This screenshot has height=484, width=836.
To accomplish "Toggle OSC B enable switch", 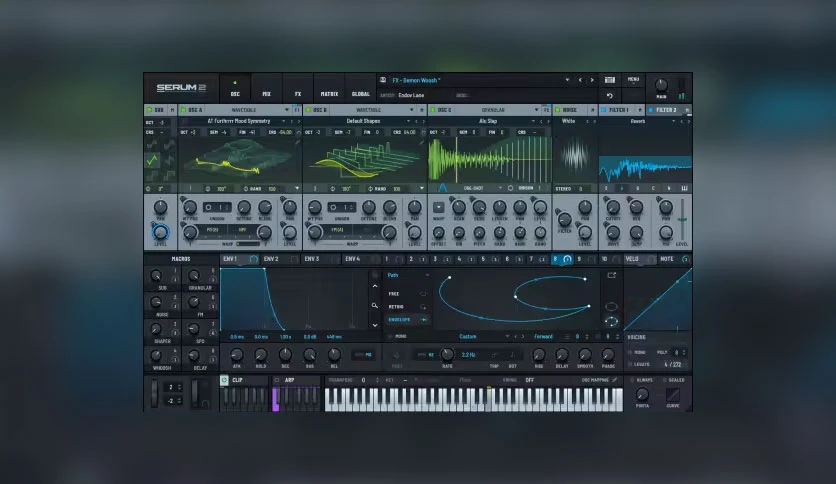I will 308,110.
